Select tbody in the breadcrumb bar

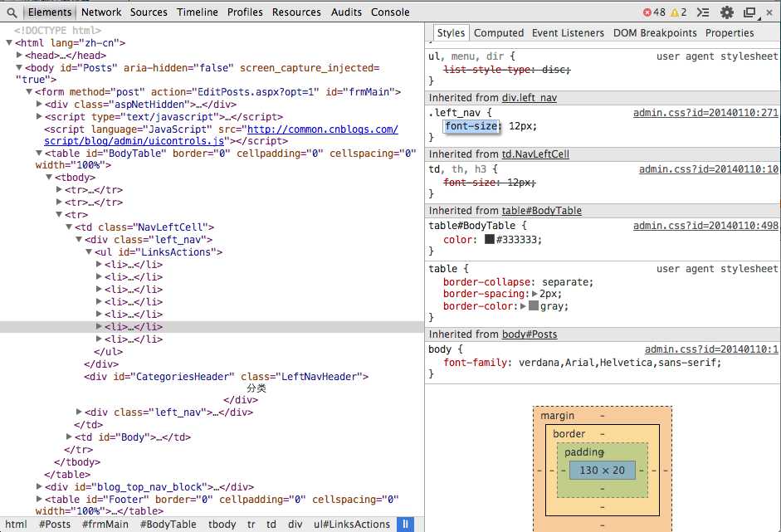point(222,525)
